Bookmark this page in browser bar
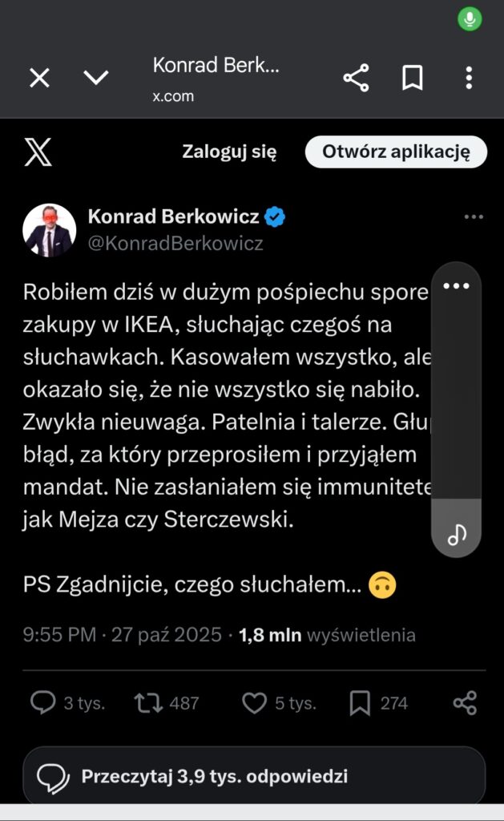Screen dimensions: 504x821 [x=412, y=78]
